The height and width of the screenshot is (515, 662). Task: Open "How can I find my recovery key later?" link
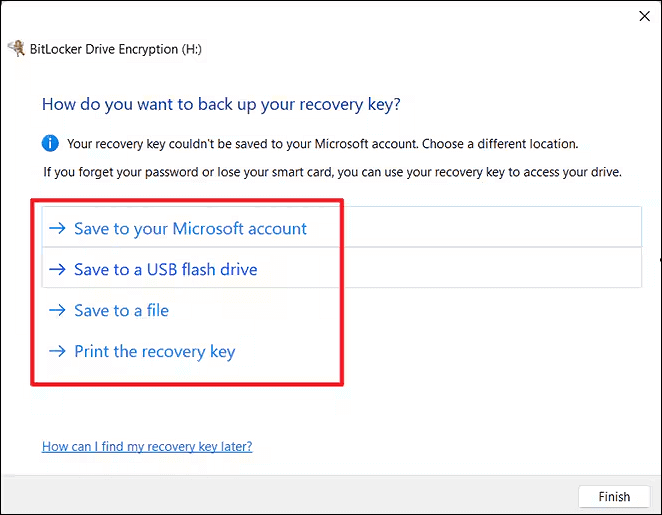point(147,446)
